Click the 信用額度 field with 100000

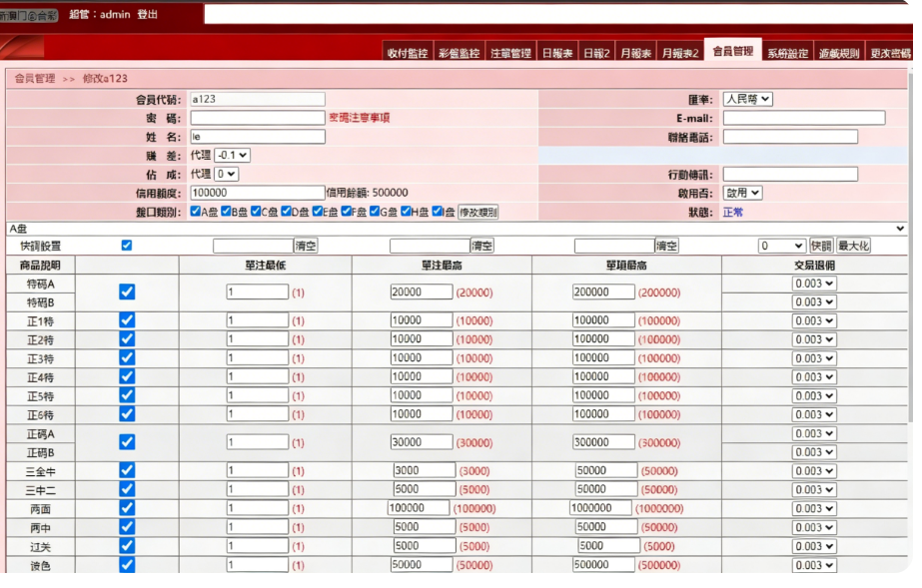(257, 193)
